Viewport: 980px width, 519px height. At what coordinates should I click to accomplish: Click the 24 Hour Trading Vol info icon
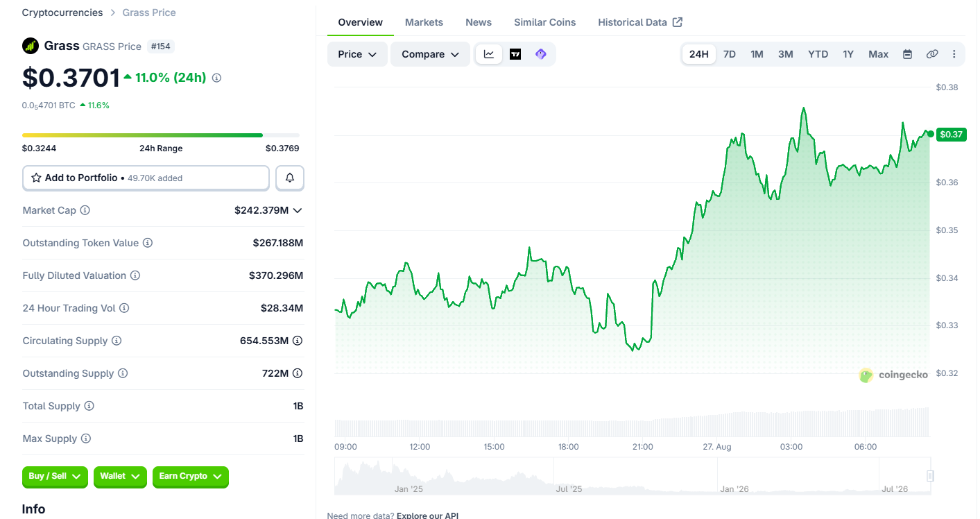[x=124, y=308]
